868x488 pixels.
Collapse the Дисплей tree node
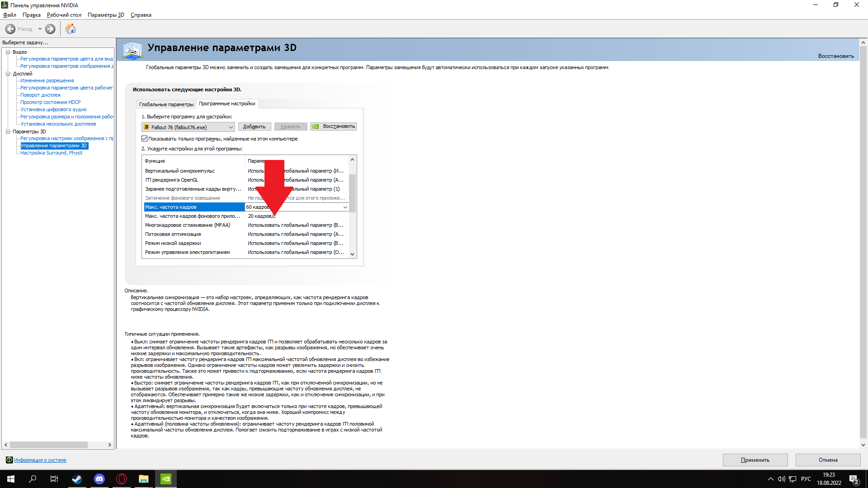(8, 74)
